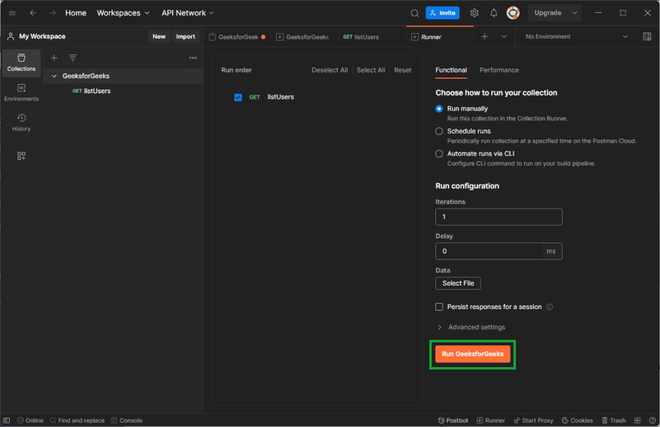Create new collection with plus icon
The image size is (660, 427).
54,58
